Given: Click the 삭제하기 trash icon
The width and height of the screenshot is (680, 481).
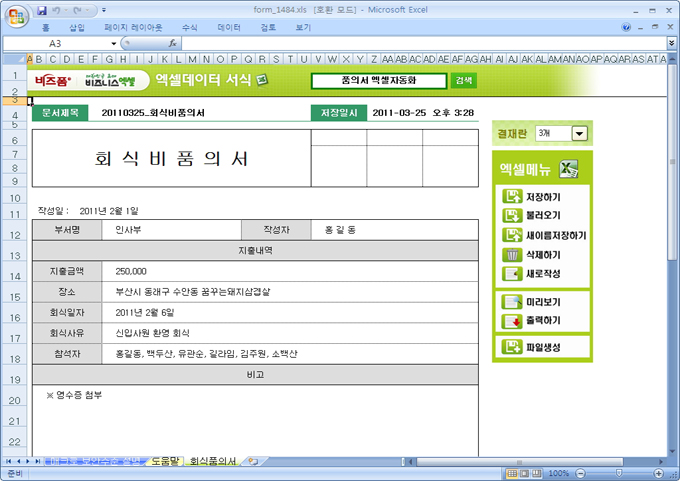Looking at the screenshot, I should tap(512, 255).
